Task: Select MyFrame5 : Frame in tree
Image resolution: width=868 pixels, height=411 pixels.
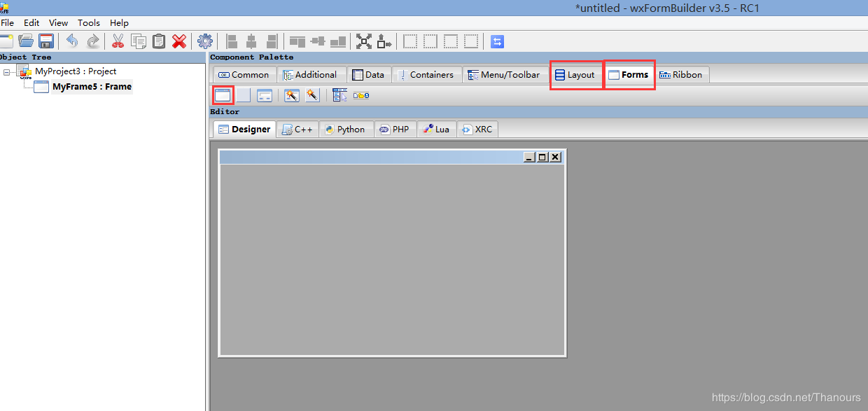Action: [x=92, y=87]
